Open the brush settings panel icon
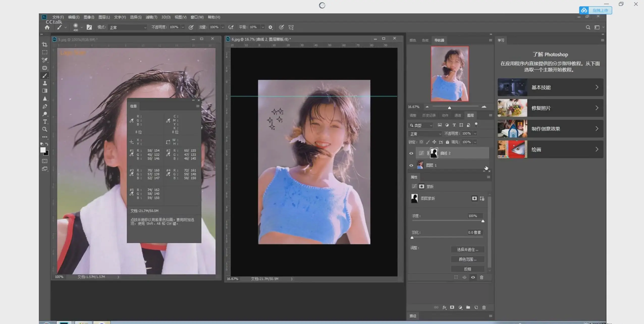 (x=89, y=27)
